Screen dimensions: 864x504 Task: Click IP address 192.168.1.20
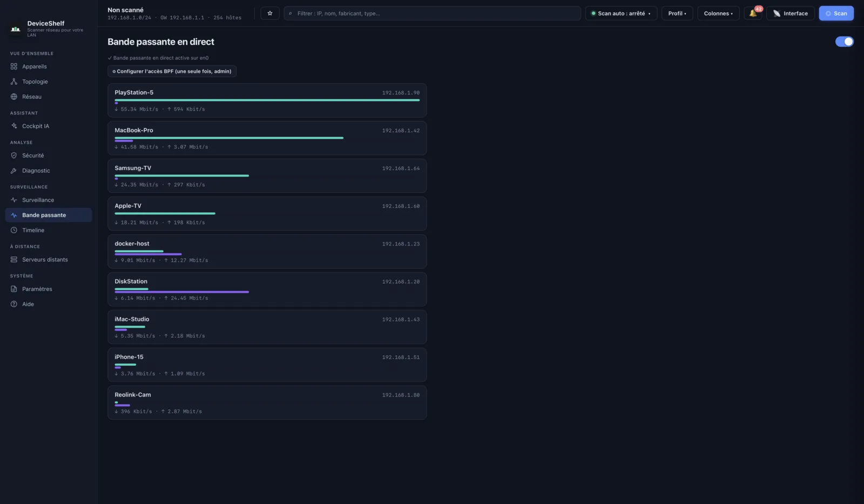(401, 282)
